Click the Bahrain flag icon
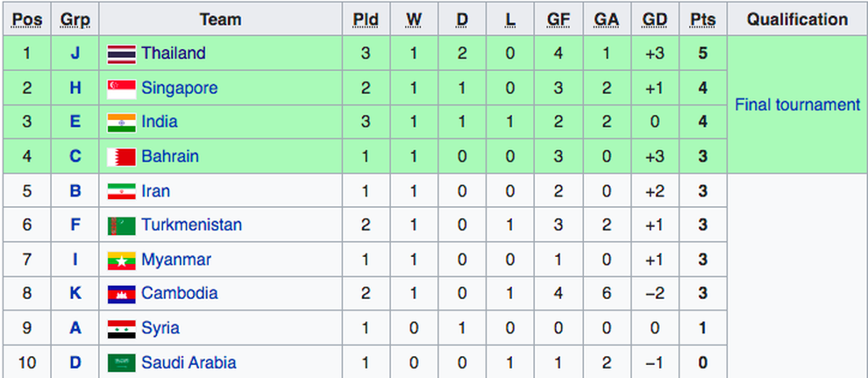The height and width of the screenshot is (378, 868). click(x=121, y=157)
